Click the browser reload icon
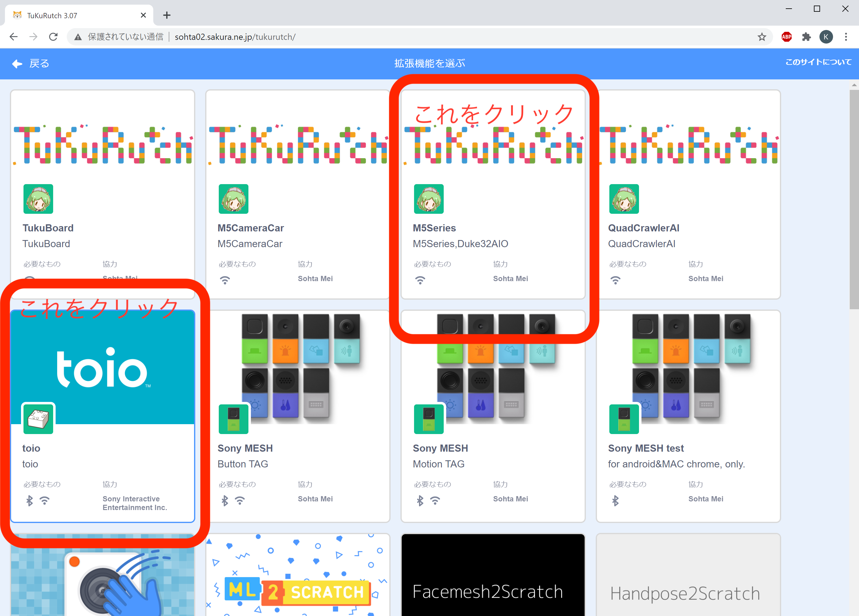859x616 pixels. (x=53, y=37)
